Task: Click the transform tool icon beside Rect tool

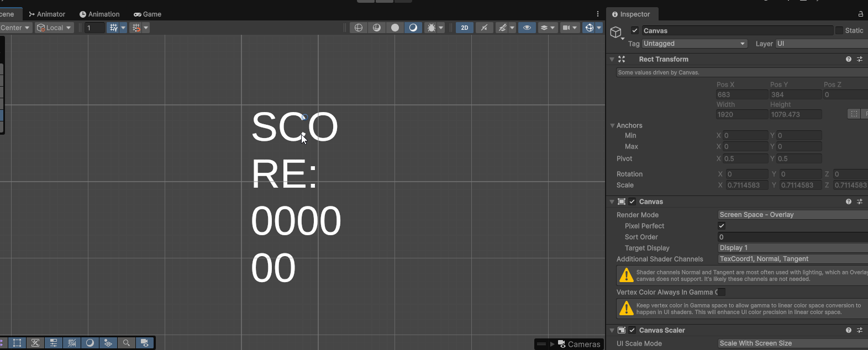Action: click(35, 343)
